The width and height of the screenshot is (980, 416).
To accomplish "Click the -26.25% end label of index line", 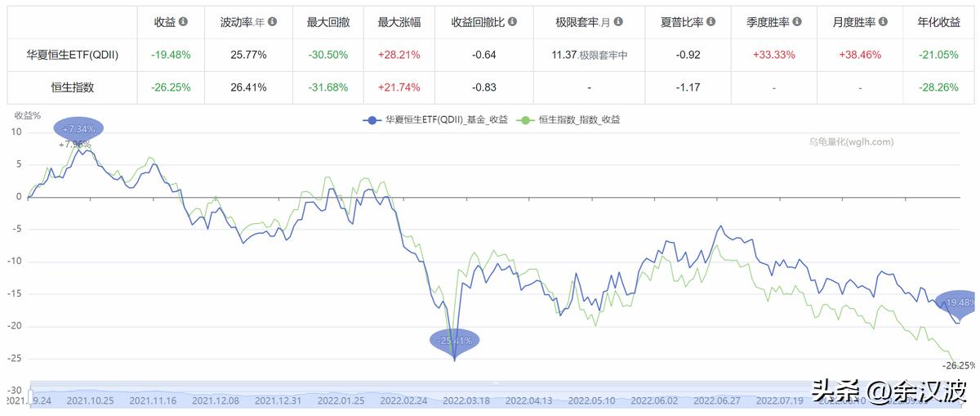I will (959, 366).
